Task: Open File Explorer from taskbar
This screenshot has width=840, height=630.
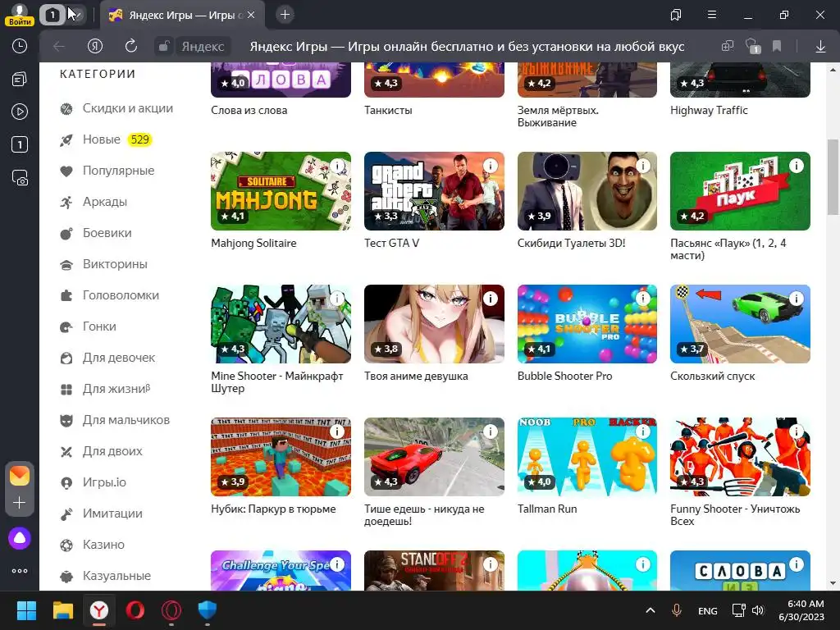Action: pyautogui.click(x=62, y=610)
